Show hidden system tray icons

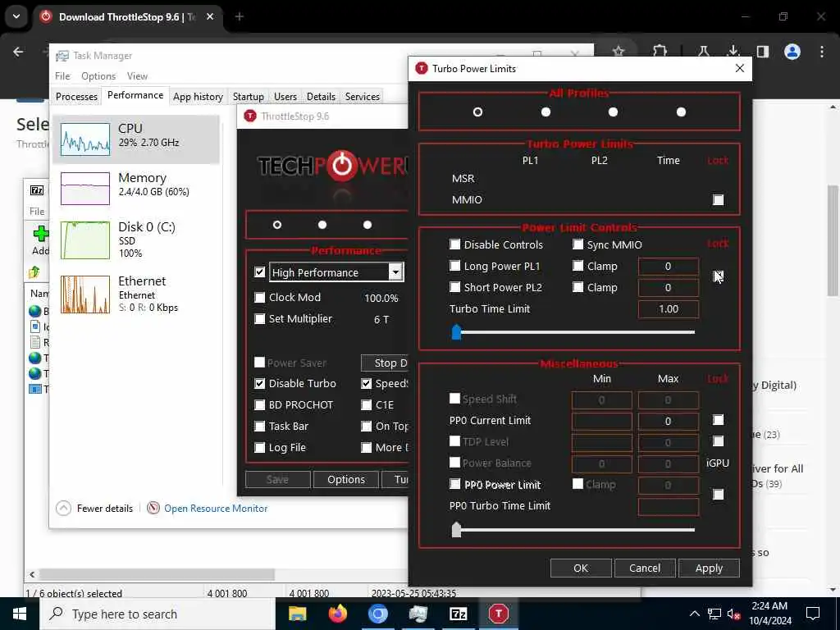(x=694, y=614)
